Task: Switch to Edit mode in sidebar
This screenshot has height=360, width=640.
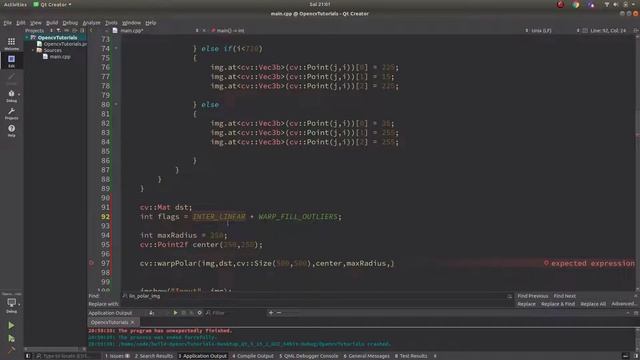Action: click(x=11, y=61)
